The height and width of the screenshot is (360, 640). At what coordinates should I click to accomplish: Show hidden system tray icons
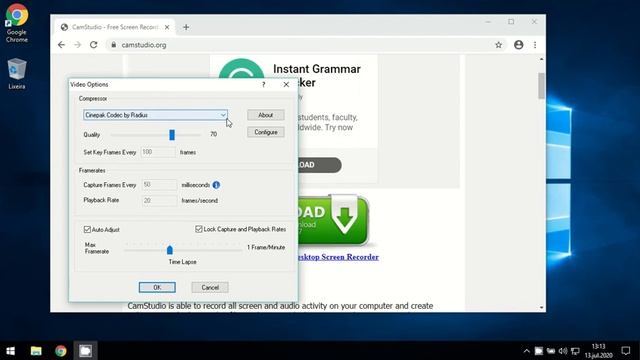(x=526, y=351)
